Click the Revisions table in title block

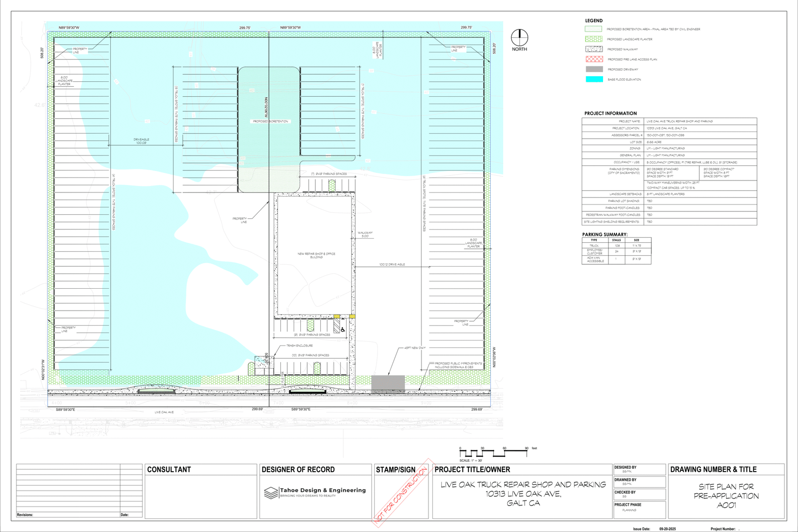tap(79, 491)
